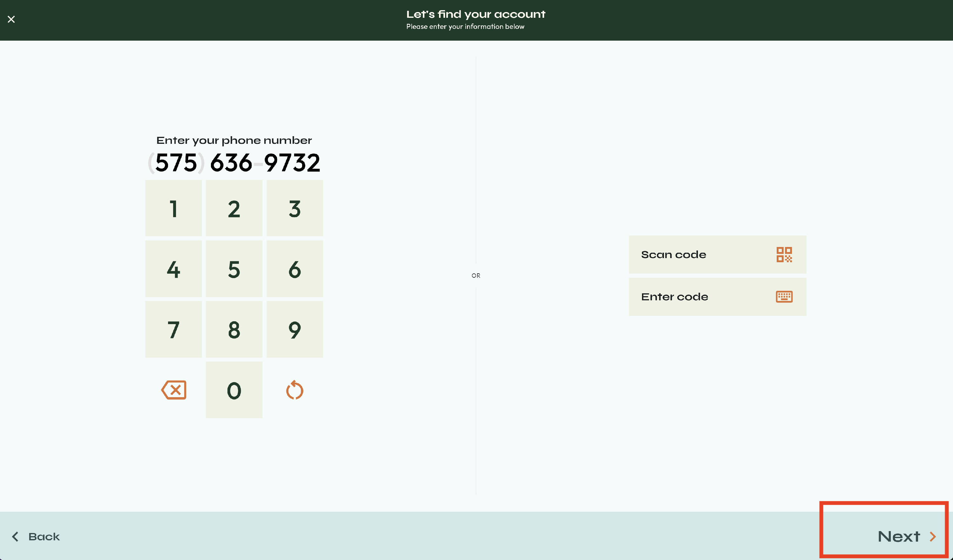Viewport: 953px width, 560px height.
Task: Tap number 2 on the keypad
Action: 234,209
